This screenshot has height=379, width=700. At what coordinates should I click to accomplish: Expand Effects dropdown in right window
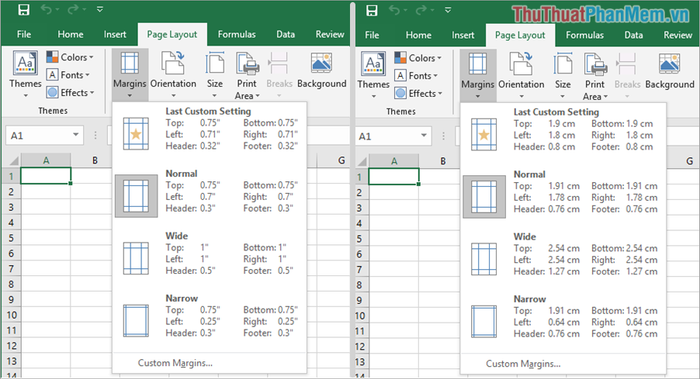tap(418, 93)
